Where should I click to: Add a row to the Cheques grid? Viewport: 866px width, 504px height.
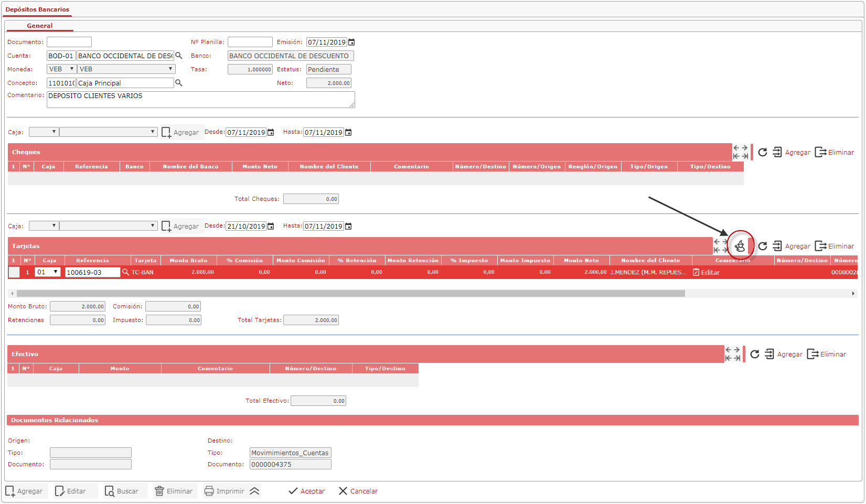point(792,152)
